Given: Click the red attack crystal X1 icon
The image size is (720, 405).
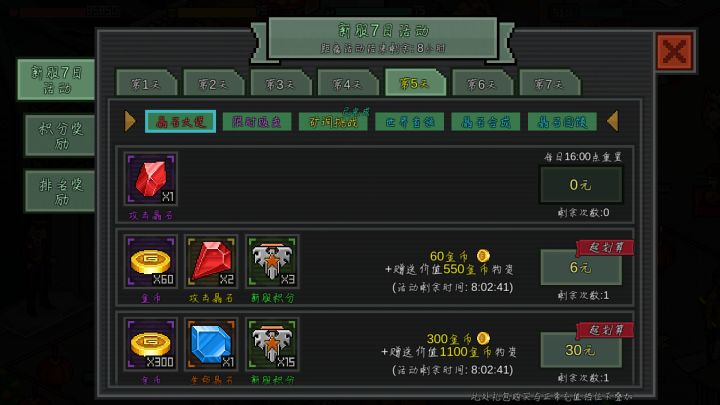Looking at the screenshot, I should 151,179.
